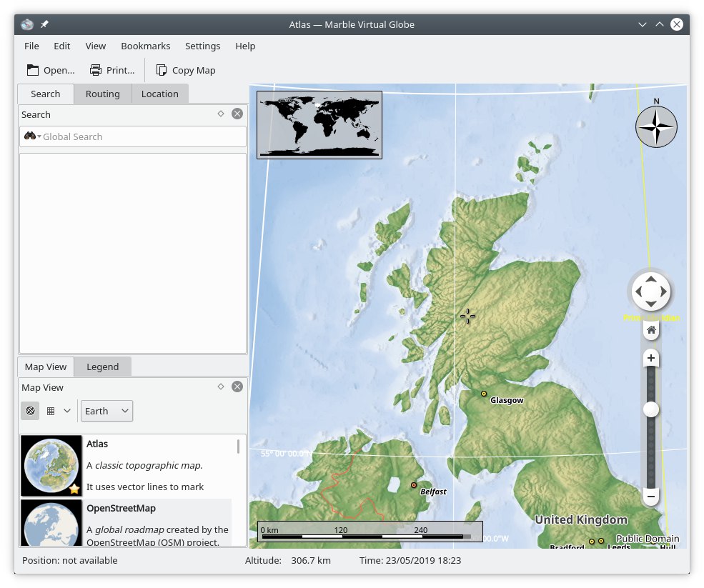This screenshot has height=588, width=704.
Task: Float the Search panel with diamond icon
Action: click(x=220, y=114)
